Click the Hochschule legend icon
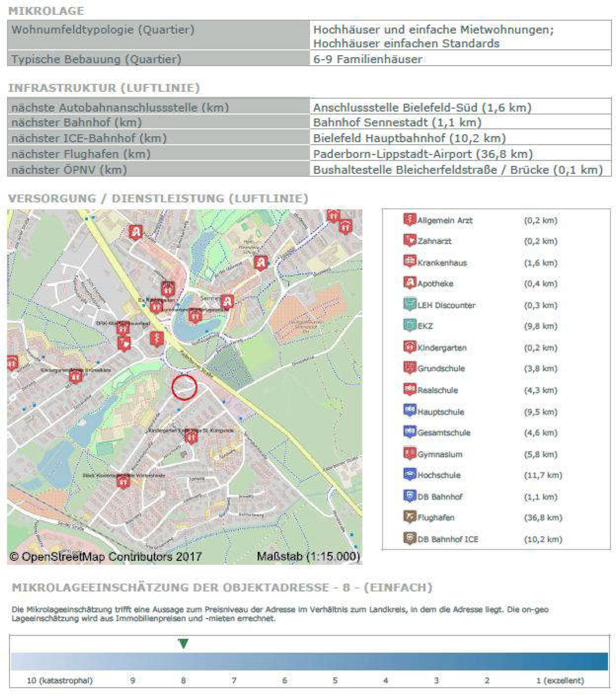 [x=410, y=474]
